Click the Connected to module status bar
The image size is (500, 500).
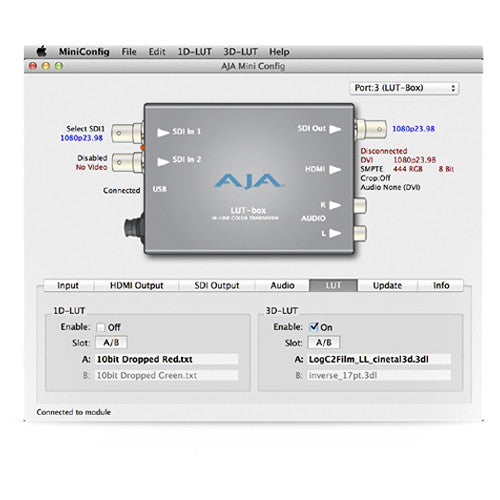pyautogui.click(x=74, y=412)
